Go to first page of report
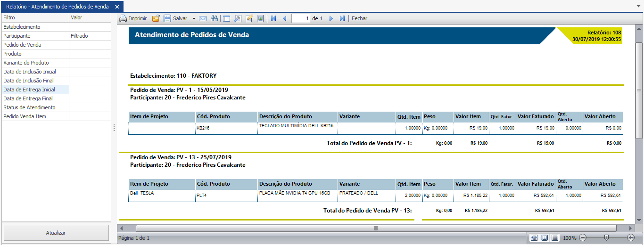Screen dimensions: 644x245 (273, 19)
